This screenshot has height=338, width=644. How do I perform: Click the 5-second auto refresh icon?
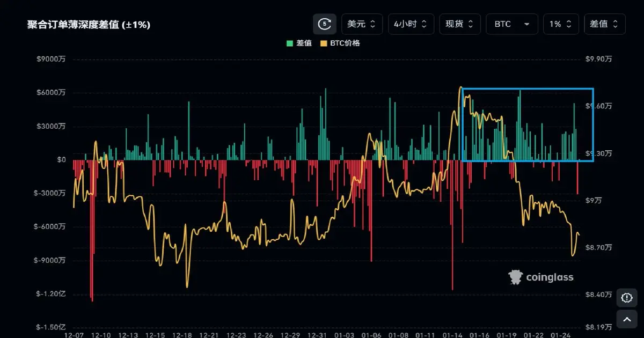(325, 24)
